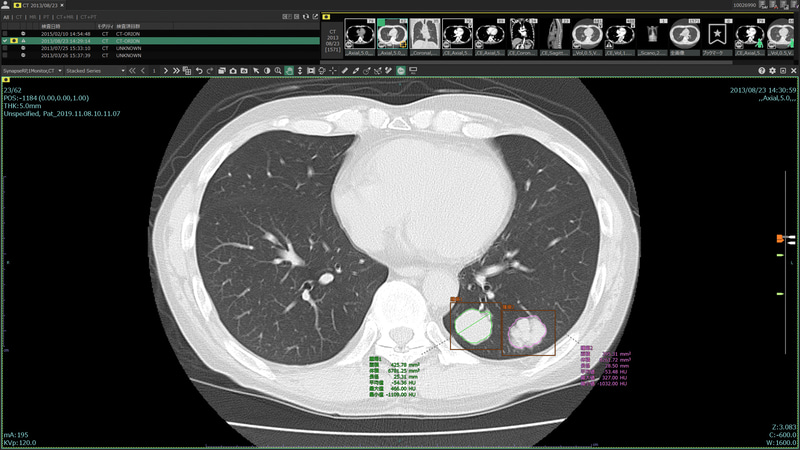Select the 2013/07/25 UNKNOWN study row
The height and width of the screenshot is (450, 800).
[160, 48]
